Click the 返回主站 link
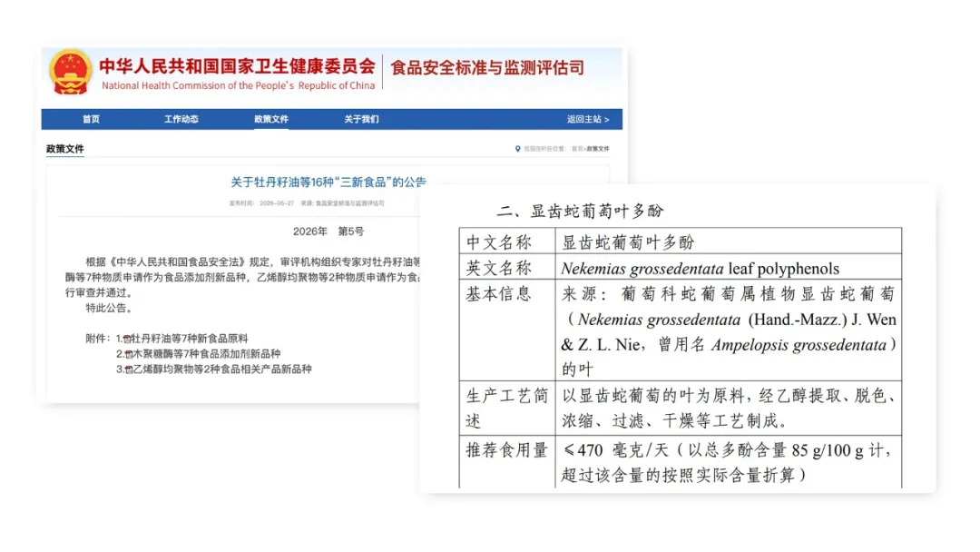980x552 pixels. pos(587,119)
